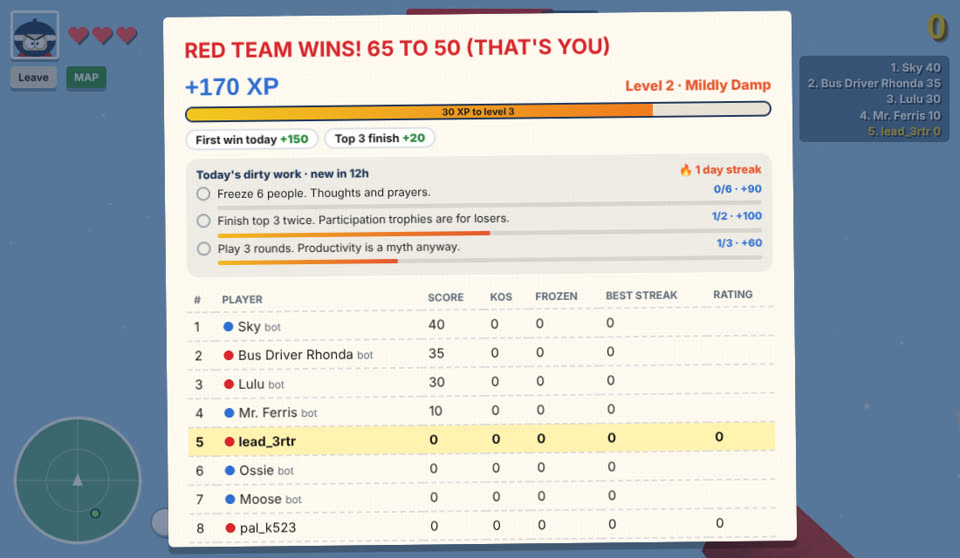Click 1. Sky 40 in the side leaderboard
This screenshot has height=558, width=960.
[915, 67]
